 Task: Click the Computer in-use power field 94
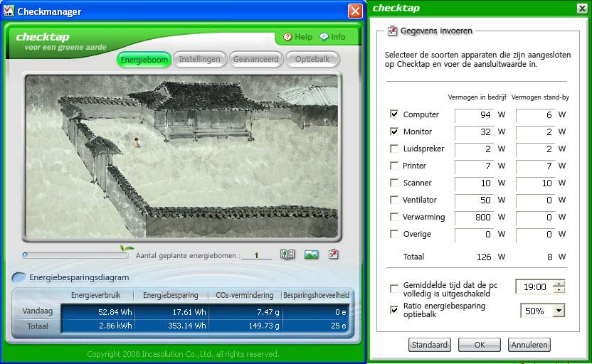(474, 114)
